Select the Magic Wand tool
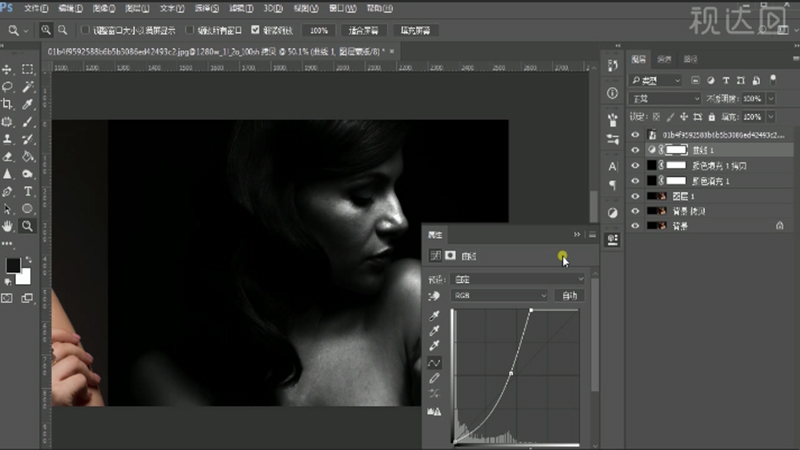The width and height of the screenshot is (800, 450). click(x=28, y=87)
